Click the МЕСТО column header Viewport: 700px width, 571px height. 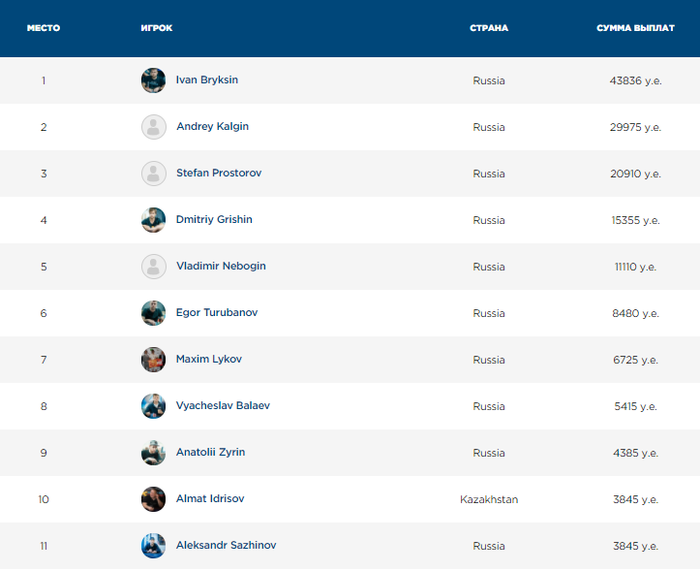43,28
